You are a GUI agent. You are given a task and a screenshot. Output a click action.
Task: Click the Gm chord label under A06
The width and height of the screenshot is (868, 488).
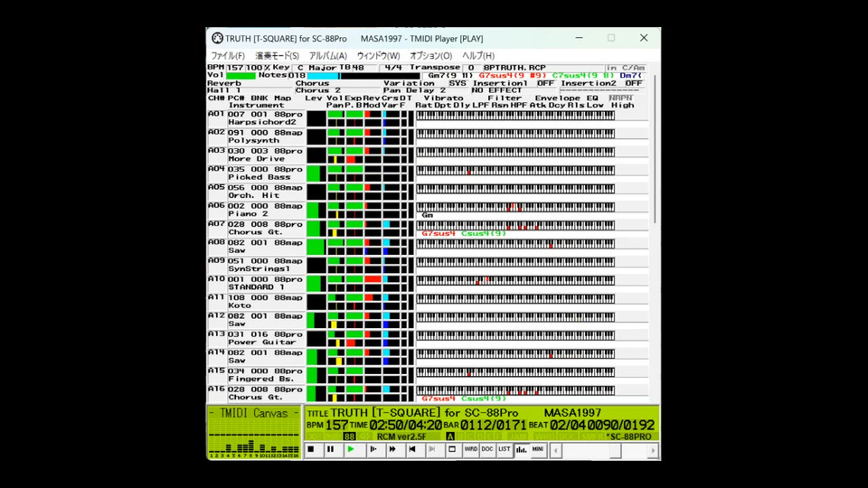427,215
